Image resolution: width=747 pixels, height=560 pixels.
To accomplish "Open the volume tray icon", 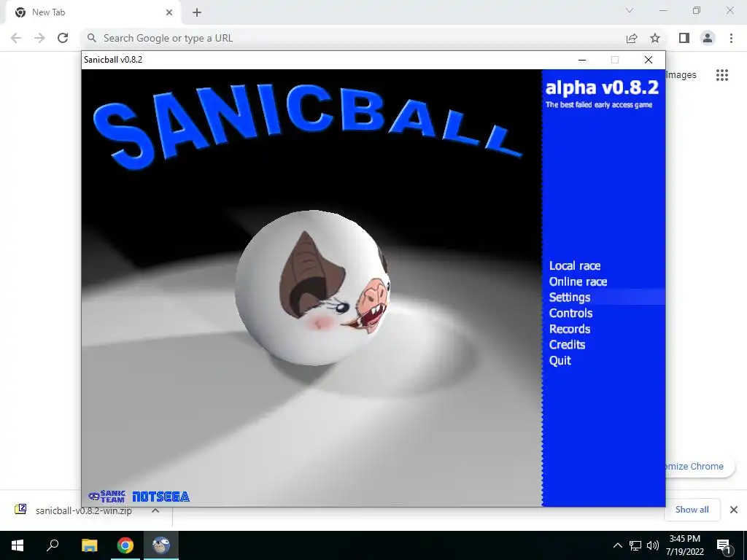I will click(653, 545).
